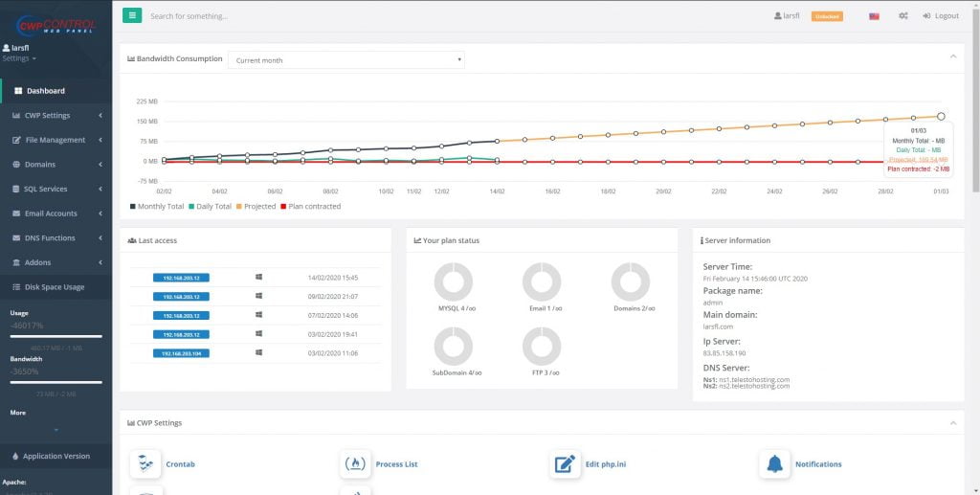Click the CWP Settings chevron arrow in sidebar

tap(100, 115)
